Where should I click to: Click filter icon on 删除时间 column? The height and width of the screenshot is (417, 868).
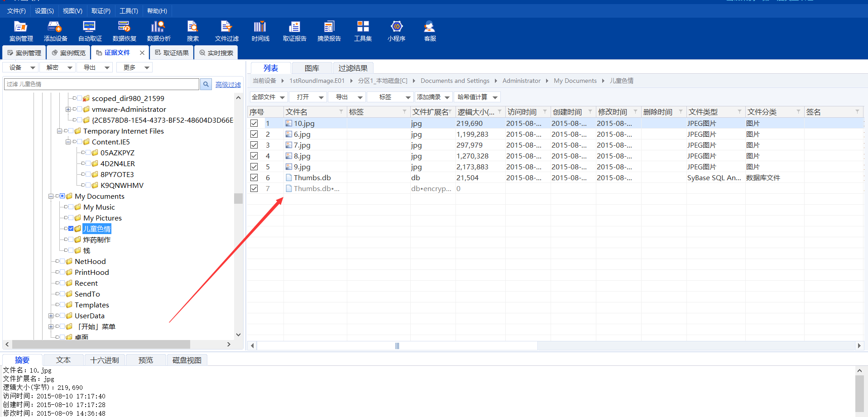point(681,111)
